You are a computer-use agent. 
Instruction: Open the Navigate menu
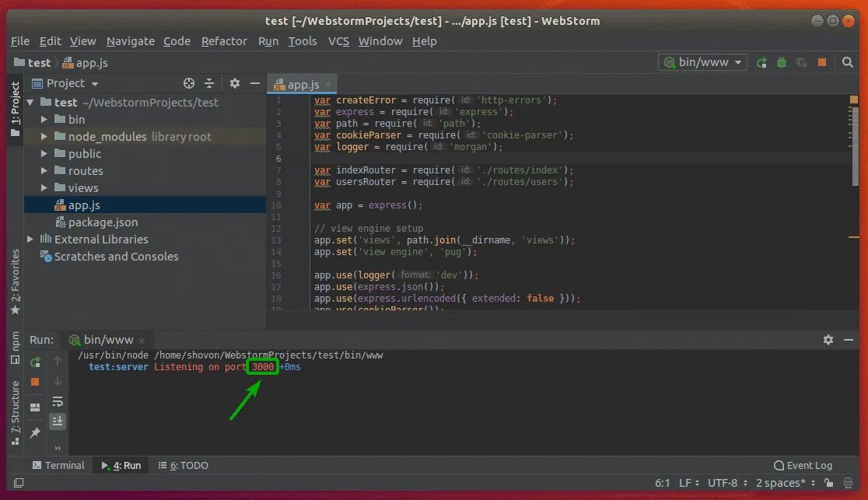point(130,41)
